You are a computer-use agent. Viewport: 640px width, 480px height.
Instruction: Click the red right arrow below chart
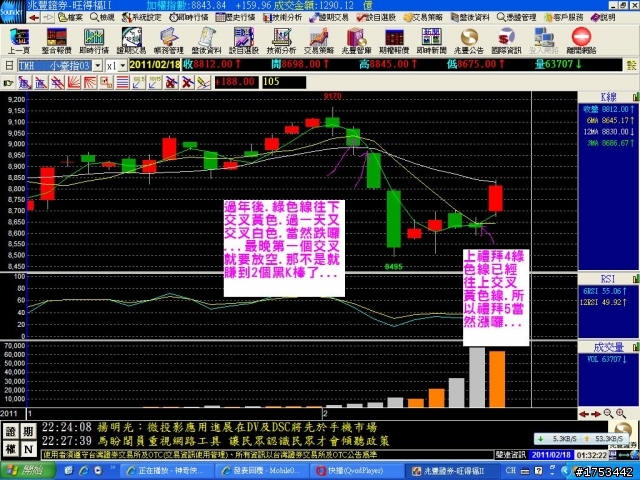click(x=596, y=414)
